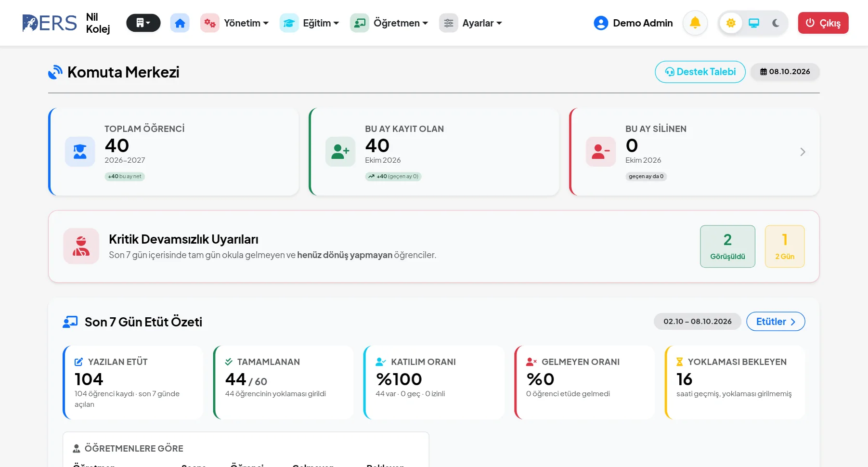Open the Öğretmen menu

click(389, 23)
